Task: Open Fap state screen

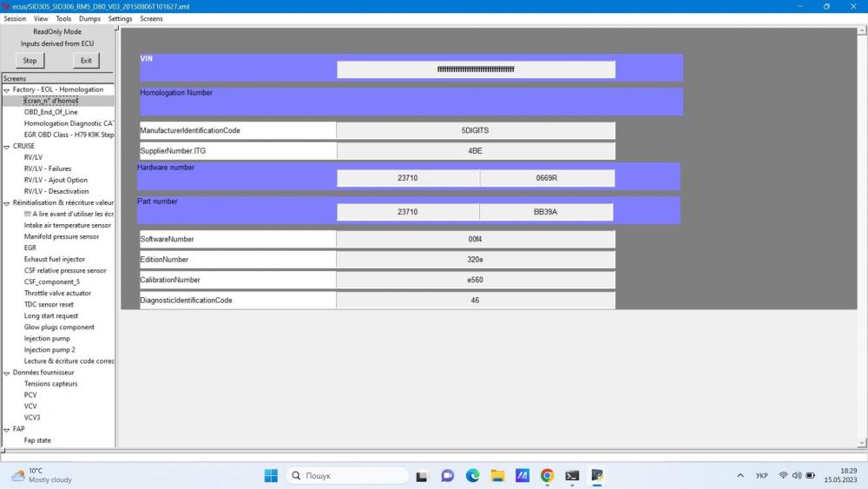Action: click(37, 440)
